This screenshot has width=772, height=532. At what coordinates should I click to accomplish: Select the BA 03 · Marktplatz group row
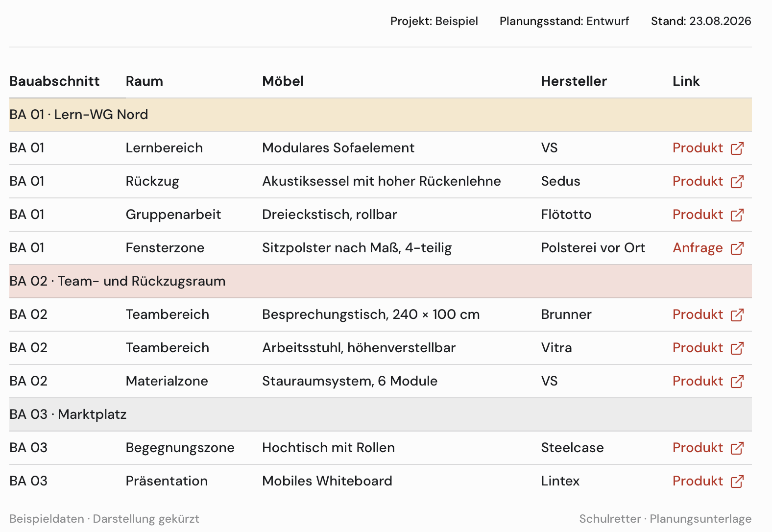(x=381, y=414)
